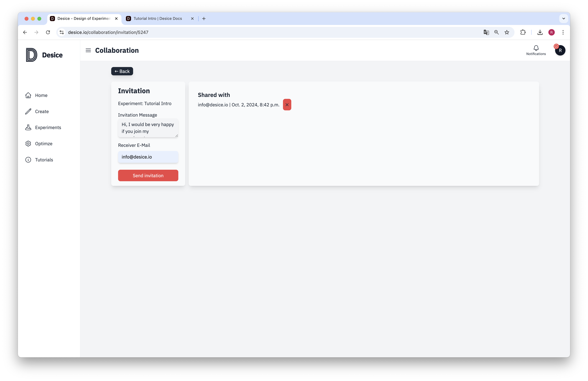Click the Invitation Message text area

148,127
